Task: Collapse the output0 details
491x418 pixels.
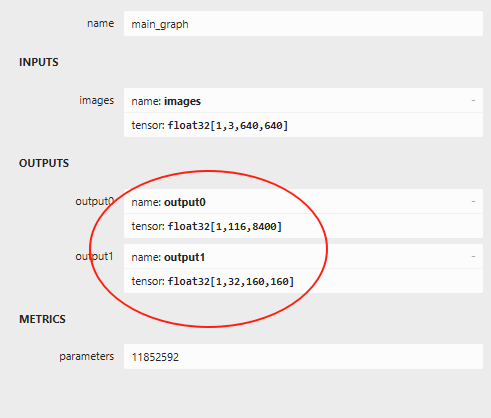Action: click(x=473, y=201)
